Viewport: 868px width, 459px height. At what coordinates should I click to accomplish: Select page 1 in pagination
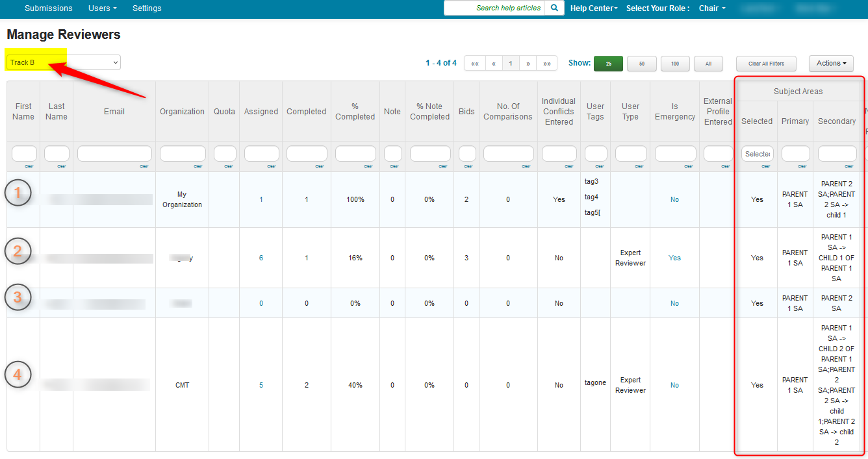(x=511, y=64)
